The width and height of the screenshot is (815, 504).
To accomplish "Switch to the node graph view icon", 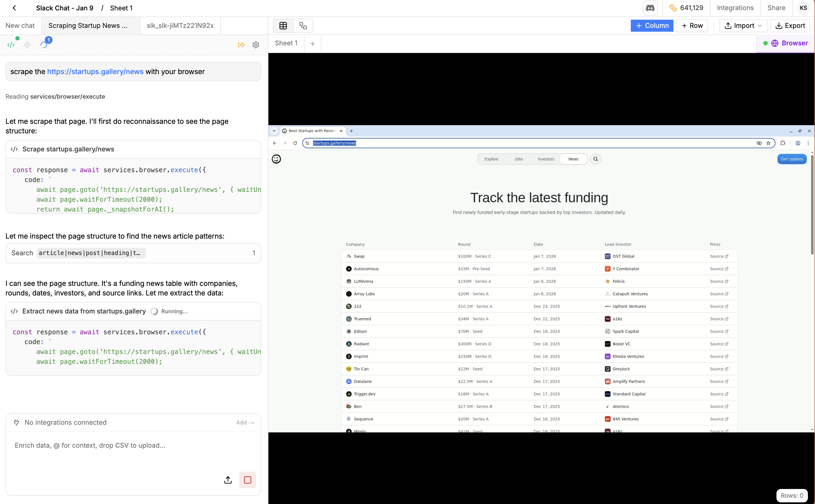I will click(303, 25).
